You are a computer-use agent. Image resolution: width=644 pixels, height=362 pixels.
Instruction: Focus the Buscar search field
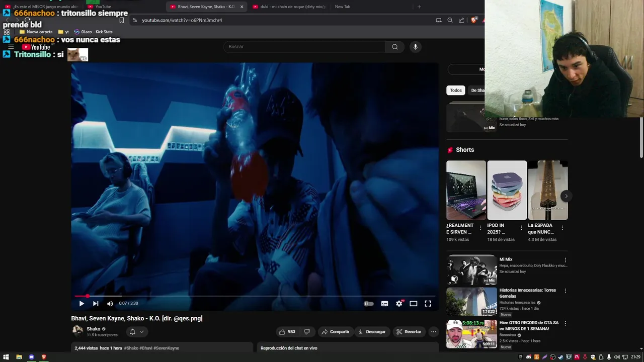point(304,47)
